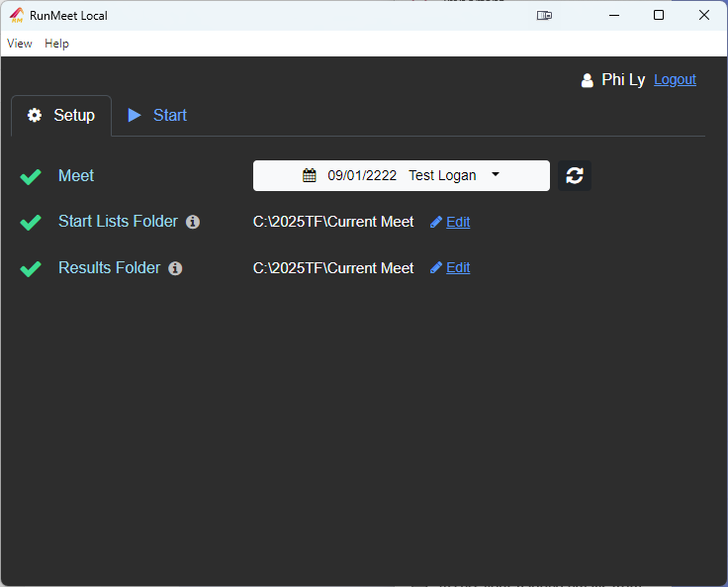Click info icon beside Start Lists Folder

193,222
